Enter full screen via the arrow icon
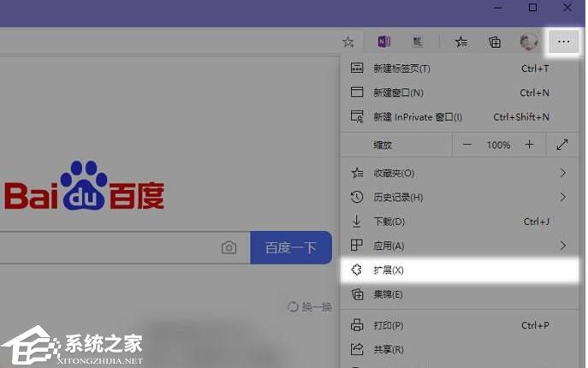The height and width of the screenshot is (368, 588). click(562, 145)
